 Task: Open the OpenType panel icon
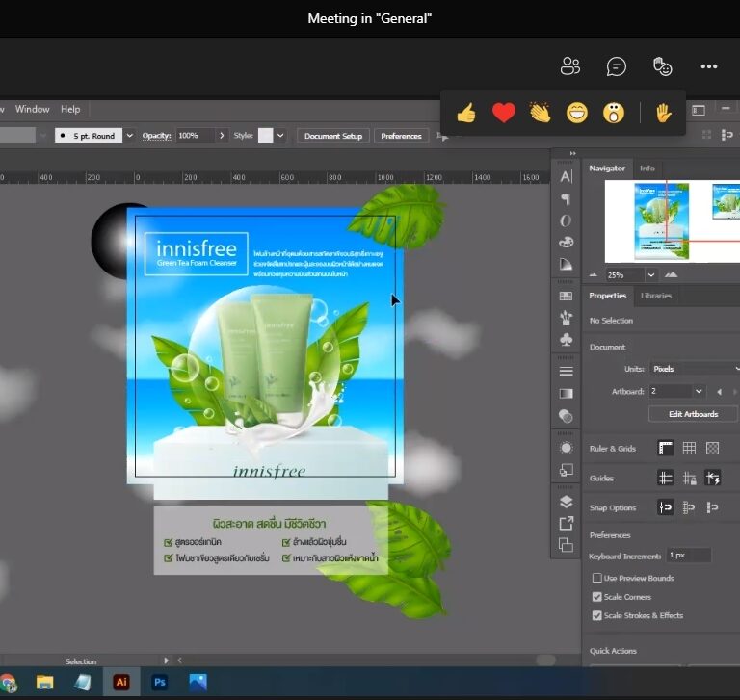tap(566, 220)
